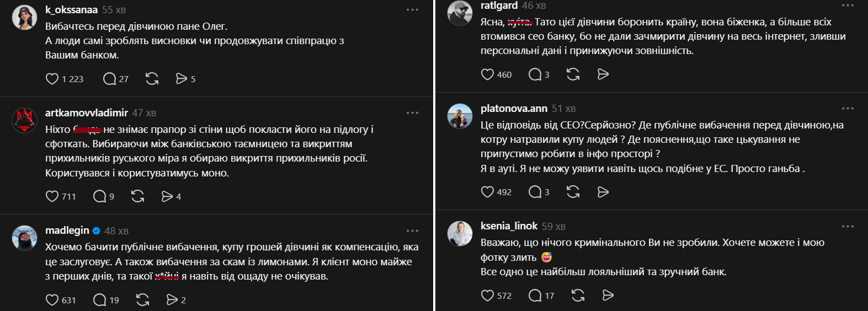868x311 pixels.
Task: Open more options for ksenia_linok's comment
Action: pos(848,227)
